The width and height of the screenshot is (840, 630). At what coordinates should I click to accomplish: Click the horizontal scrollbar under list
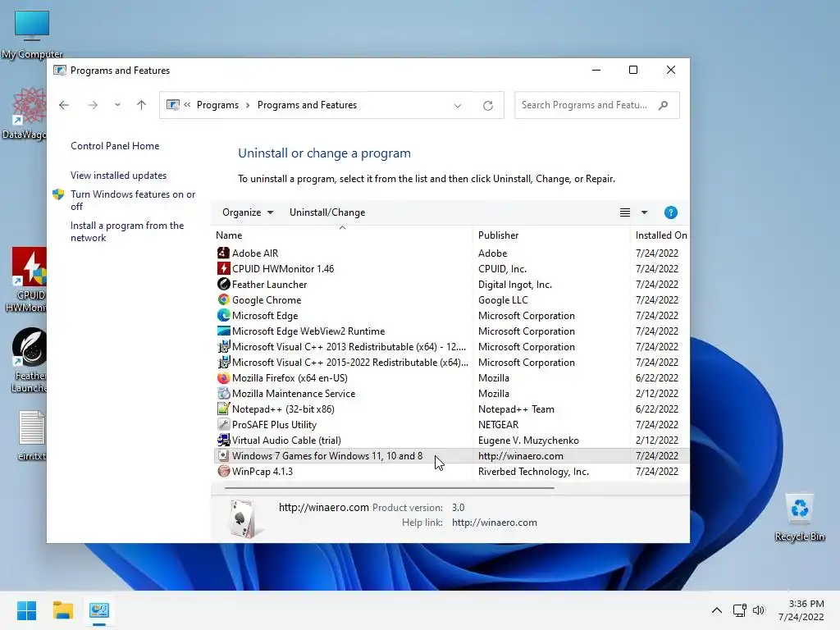coord(389,488)
